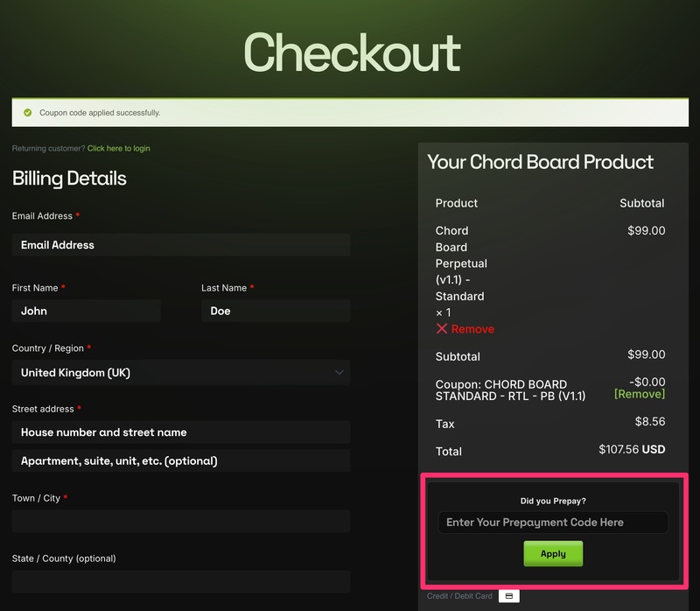The height and width of the screenshot is (611, 700).
Task: Click the red X remove product icon
Action: tap(442, 329)
